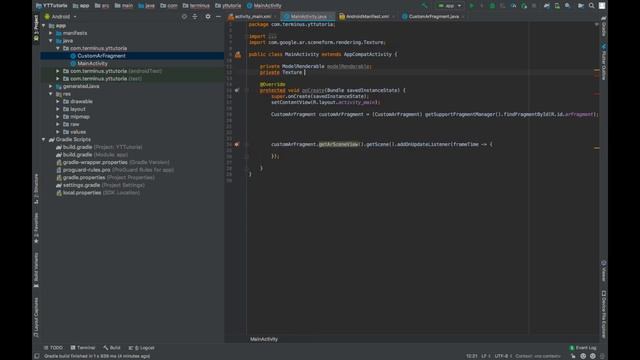Select the raw folder
The image size is (640, 360).
74,124
